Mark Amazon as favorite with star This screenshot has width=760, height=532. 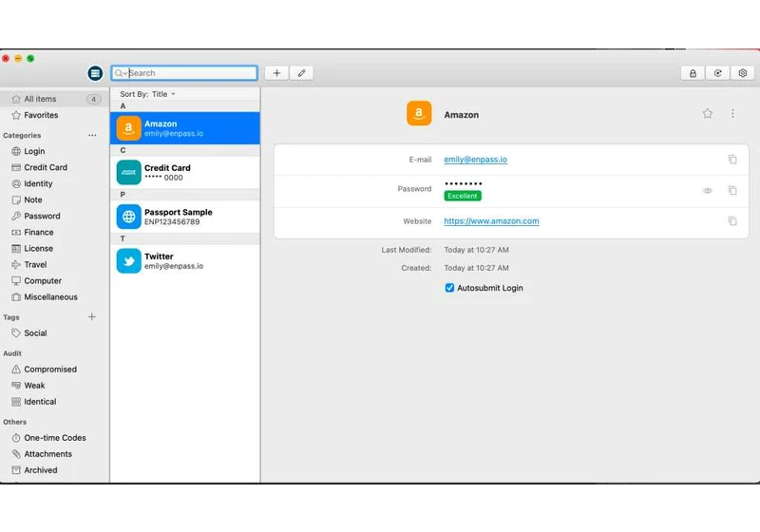[x=708, y=113]
